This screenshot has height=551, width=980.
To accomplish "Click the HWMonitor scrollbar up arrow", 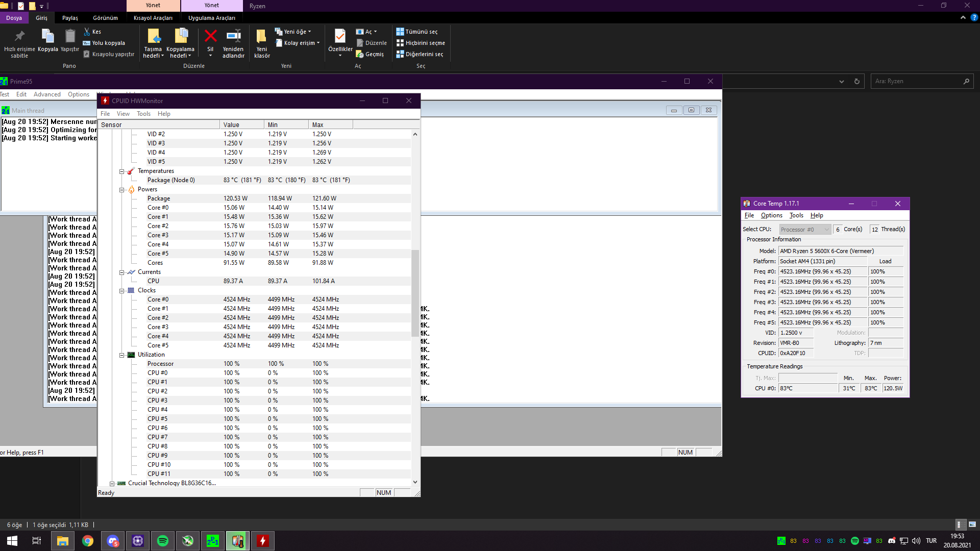I will coord(415,134).
